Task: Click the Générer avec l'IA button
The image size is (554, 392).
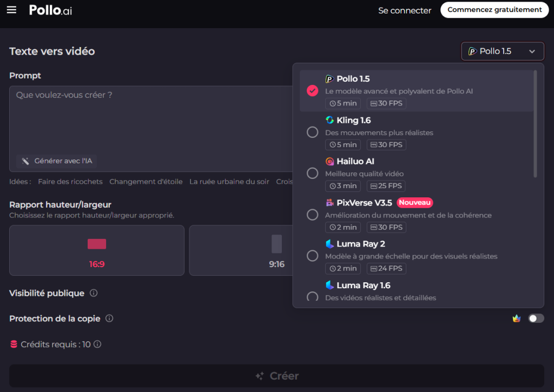Action: (56, 161)
